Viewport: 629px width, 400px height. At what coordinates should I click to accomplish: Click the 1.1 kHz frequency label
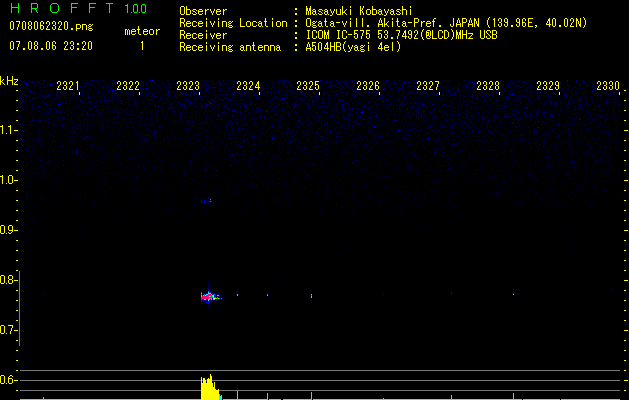[x=9, y=130]
